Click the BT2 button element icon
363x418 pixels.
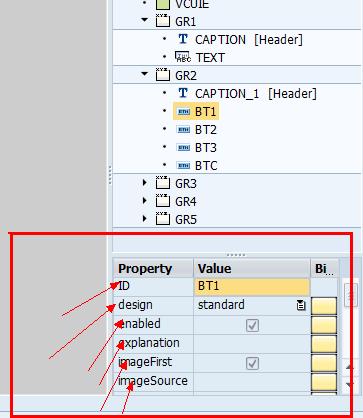pyautogui.click(x=183, y=129)
